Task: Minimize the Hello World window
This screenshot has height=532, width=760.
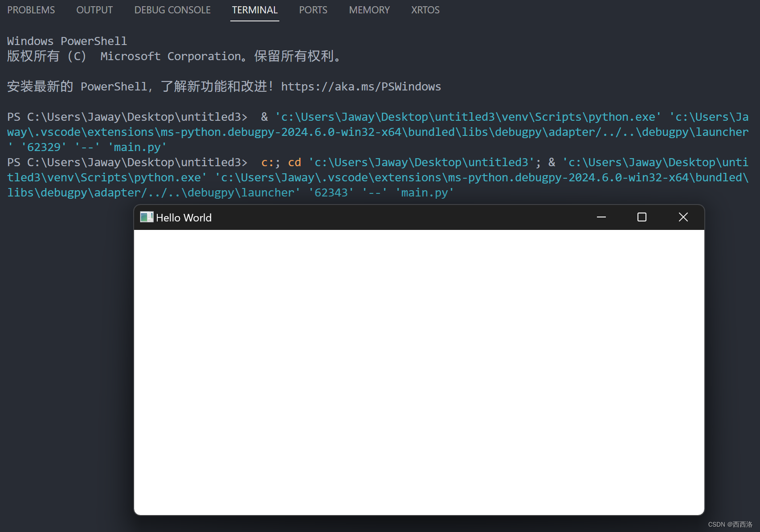Action: (x=601, y=217)
